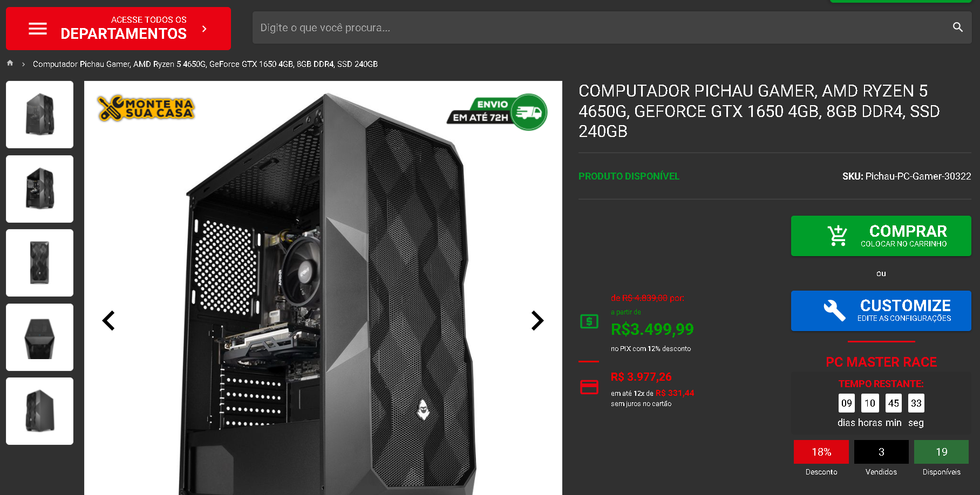Click the search magnifier icon
The height and width of the screenshot is (495, 980).
(x=958, y=27)
